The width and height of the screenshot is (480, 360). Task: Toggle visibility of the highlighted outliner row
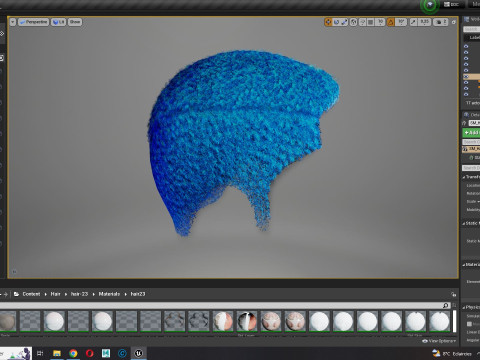coord(466,77)
